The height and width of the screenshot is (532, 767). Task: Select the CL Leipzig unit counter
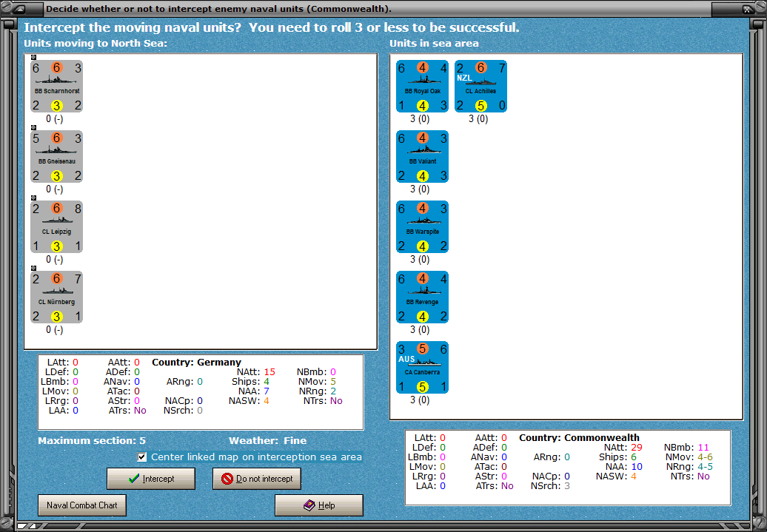tap(56, 227)
